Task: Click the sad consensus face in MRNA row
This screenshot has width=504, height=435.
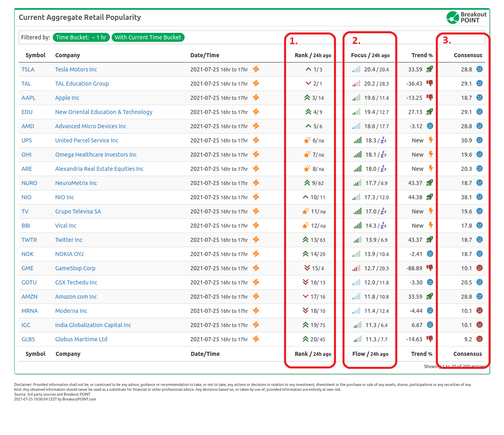Action: click(x=479, y=310)
